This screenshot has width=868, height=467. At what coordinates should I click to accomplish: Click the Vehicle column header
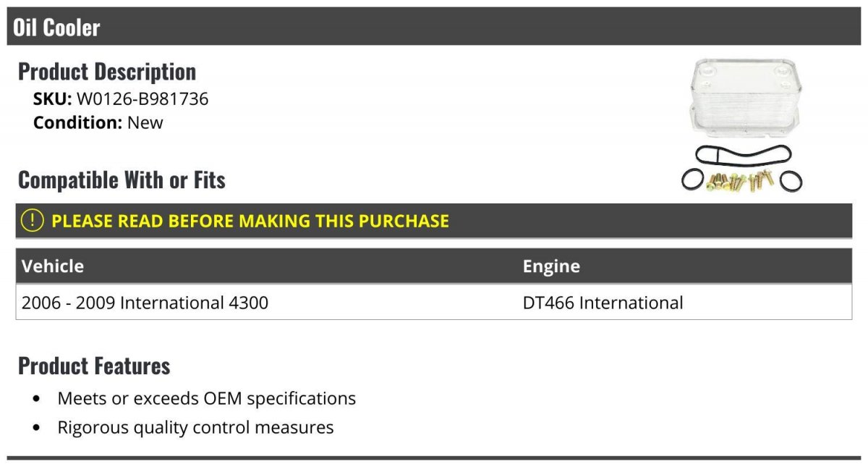53,266
